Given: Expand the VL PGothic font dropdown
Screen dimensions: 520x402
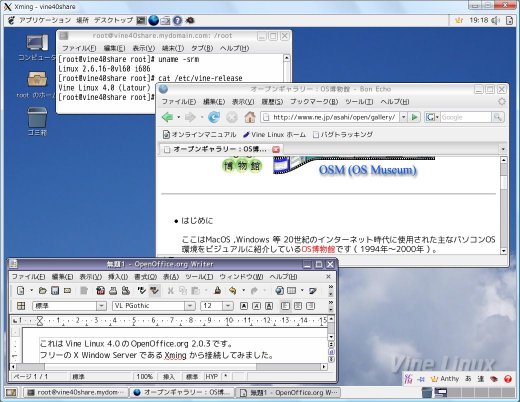Looking at the screenshot, I should 190,306.
